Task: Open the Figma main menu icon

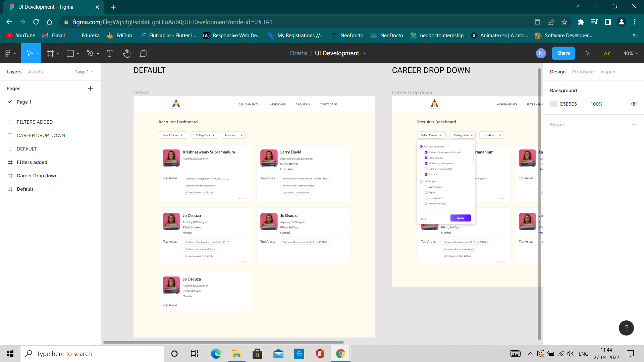Action: pos(10,53)
